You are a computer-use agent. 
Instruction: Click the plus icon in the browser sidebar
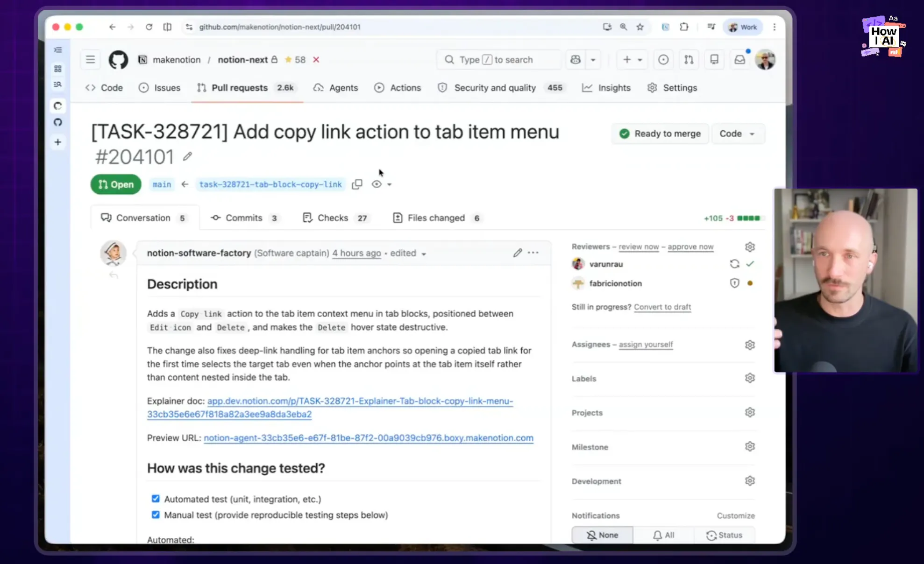58,142
